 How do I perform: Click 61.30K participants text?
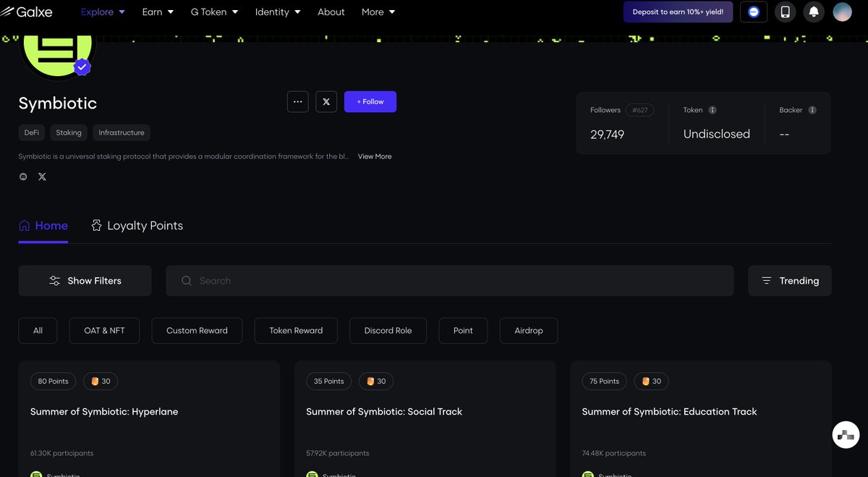coord(61,453)
